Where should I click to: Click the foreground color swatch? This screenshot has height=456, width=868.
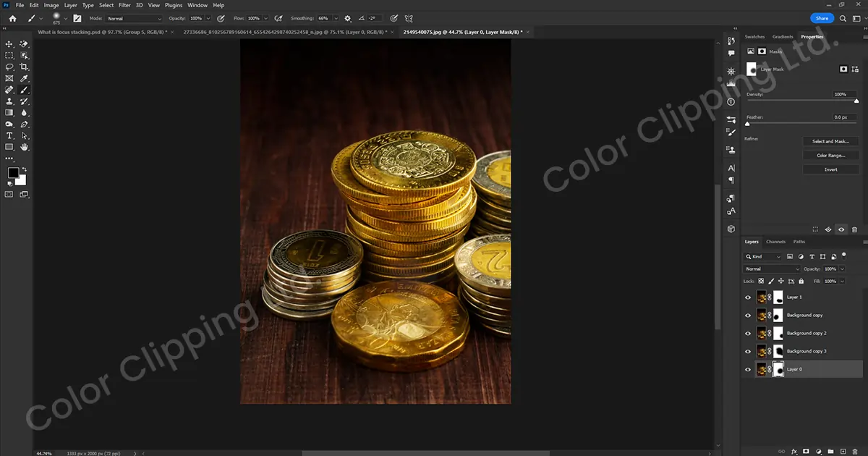[x=13, y=172]
